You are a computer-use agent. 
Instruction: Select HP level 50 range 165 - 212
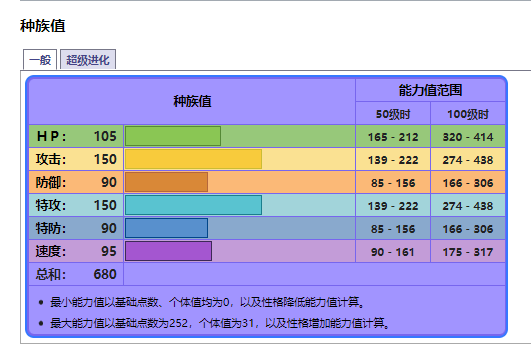tap(393, 137)
